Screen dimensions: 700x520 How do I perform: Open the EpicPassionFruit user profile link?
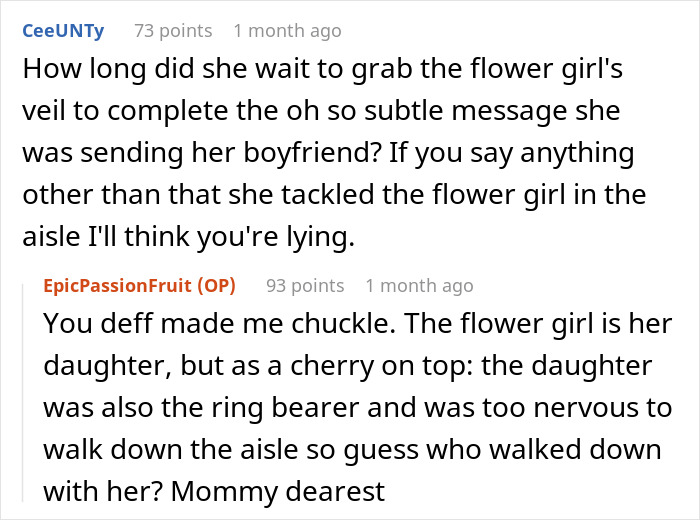(117, 286)
